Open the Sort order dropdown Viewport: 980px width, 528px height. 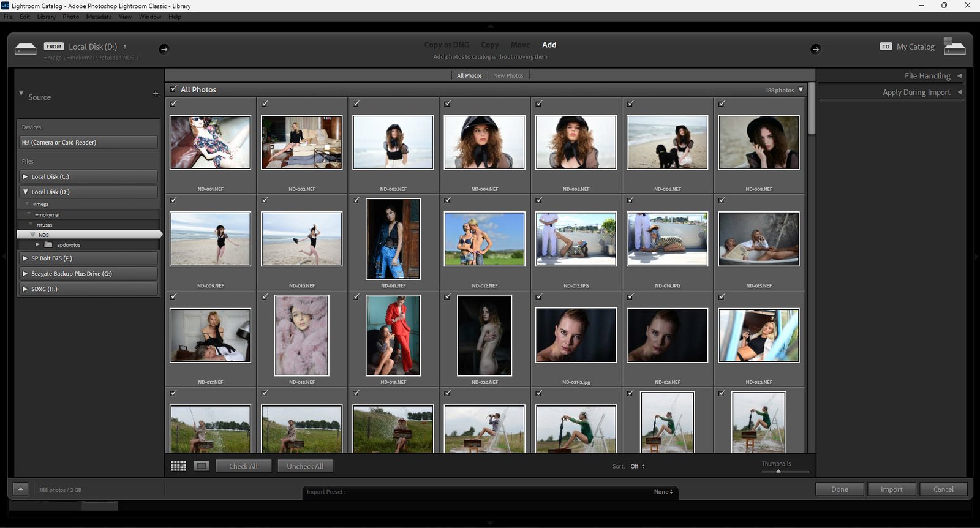click(x=638, y=466)
